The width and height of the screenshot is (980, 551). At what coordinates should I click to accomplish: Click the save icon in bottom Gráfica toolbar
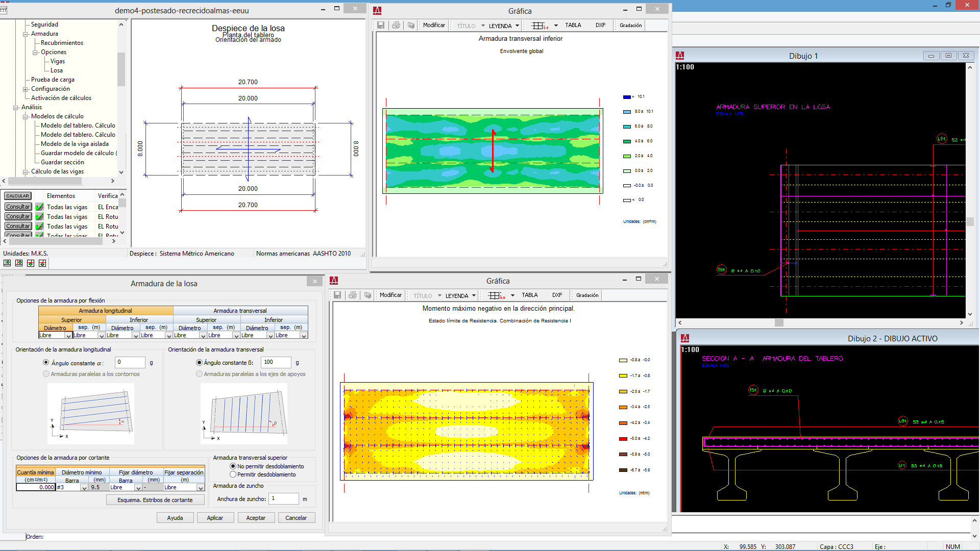(x=337, y=295)
